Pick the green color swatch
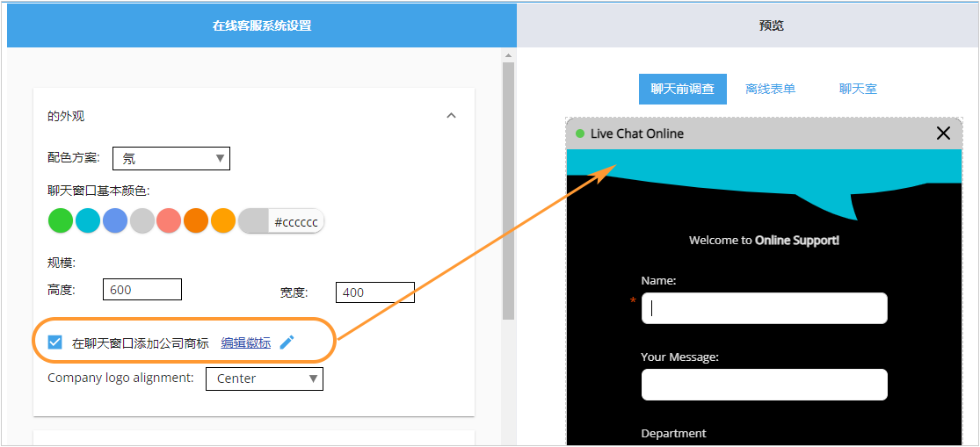980x447 pixels. pos(62,221)
